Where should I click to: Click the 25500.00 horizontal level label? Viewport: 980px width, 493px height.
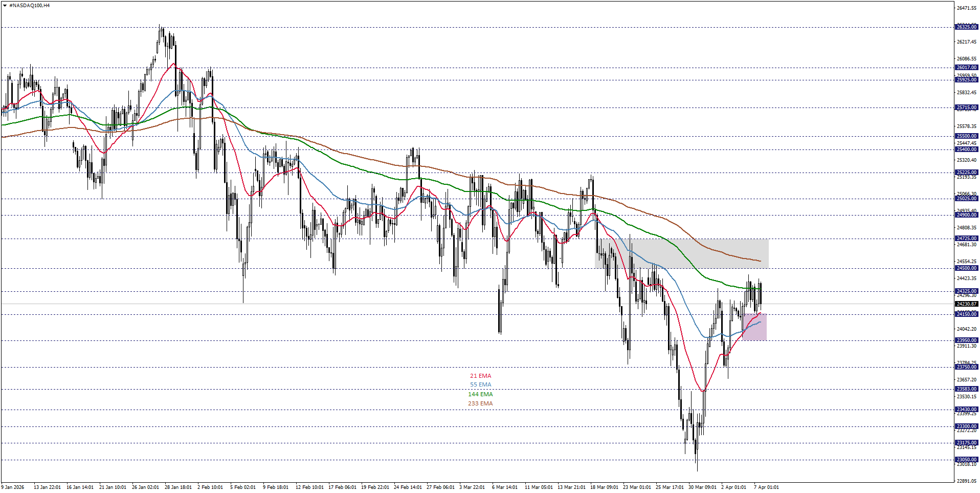point(967,136)
